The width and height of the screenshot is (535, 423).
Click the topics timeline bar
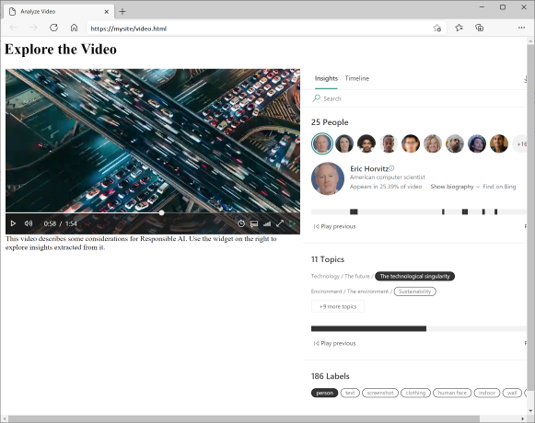[419, 329]
